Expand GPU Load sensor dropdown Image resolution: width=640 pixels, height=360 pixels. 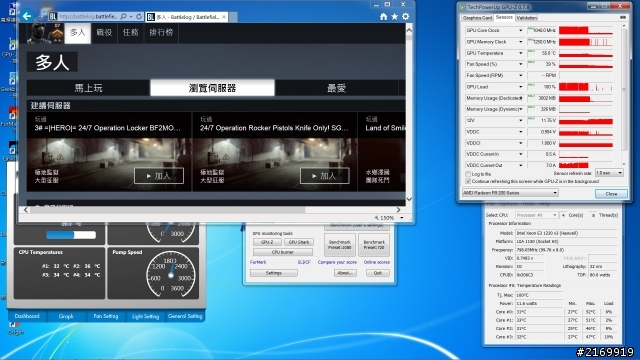(x=520, y=87)
